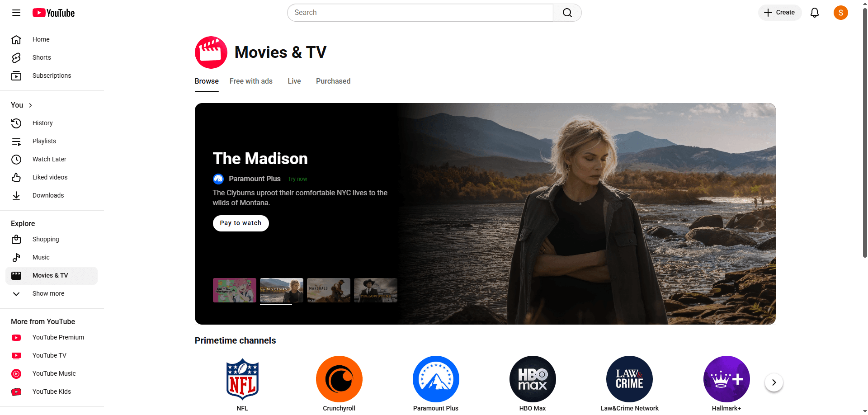Open the hamburger guide menu icon
The height and width of the screenshot is (415, 868).
[16, 13]
